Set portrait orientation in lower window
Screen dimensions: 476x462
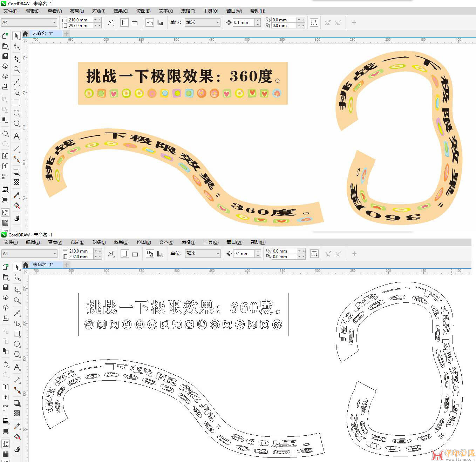[124, 254]
